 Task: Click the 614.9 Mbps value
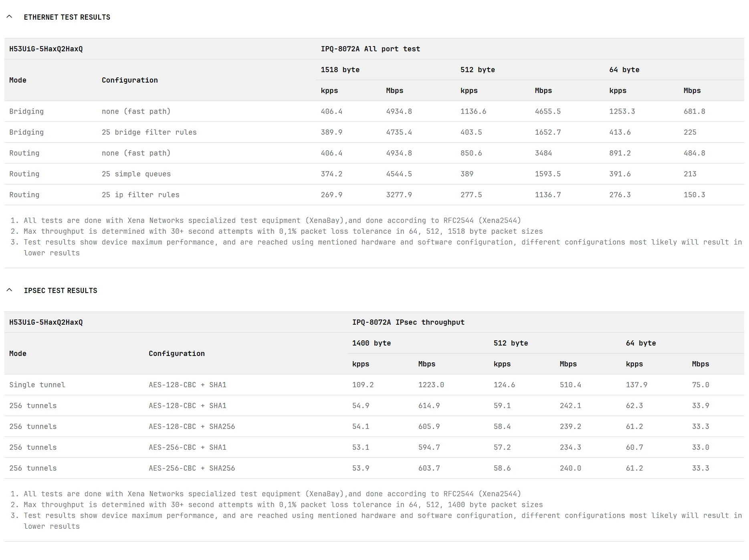click(429, 406)
